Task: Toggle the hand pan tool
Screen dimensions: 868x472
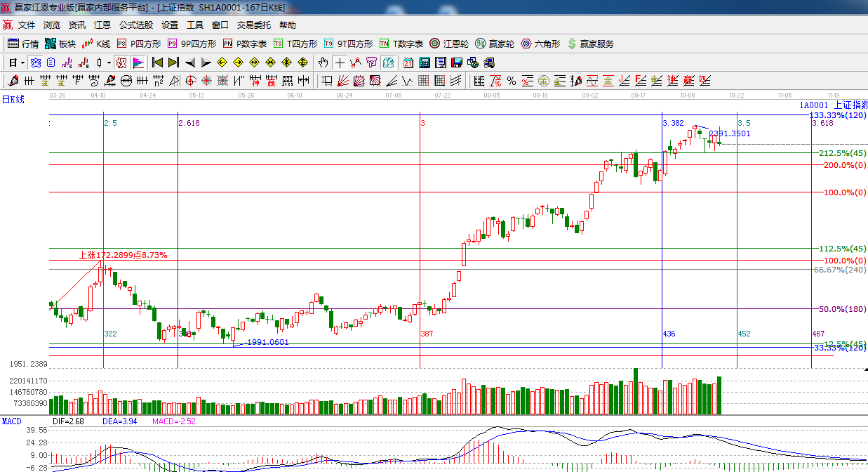Action: [323, 63]
